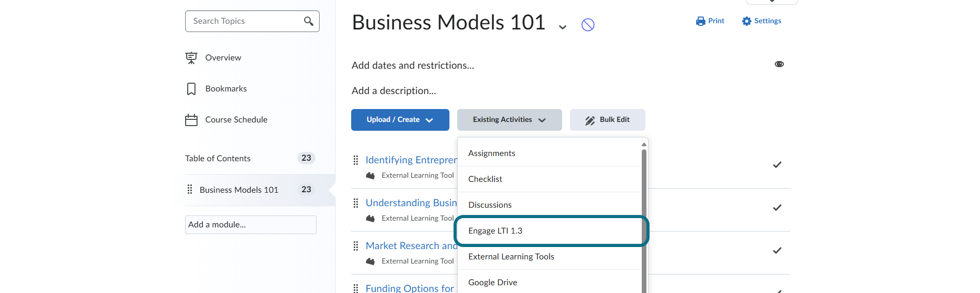Click scrollbar up arrow in activities menu

644,144
